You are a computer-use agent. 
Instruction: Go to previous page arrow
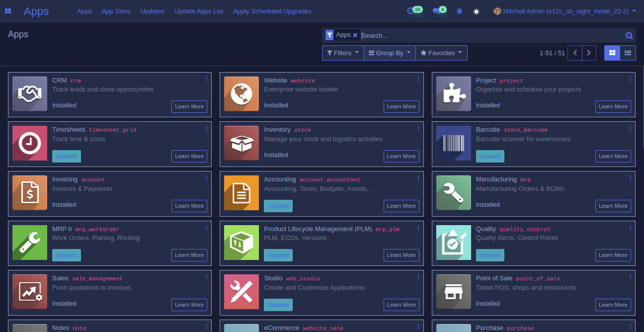click(x=575, y=53)
